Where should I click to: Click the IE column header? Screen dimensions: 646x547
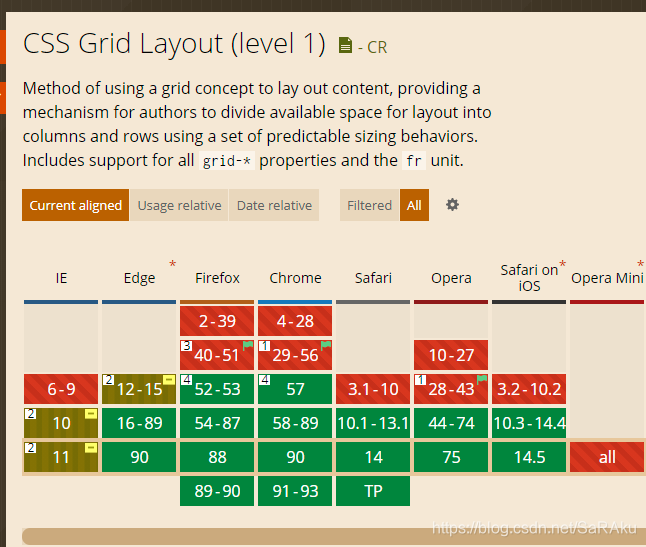click(61, 278)
